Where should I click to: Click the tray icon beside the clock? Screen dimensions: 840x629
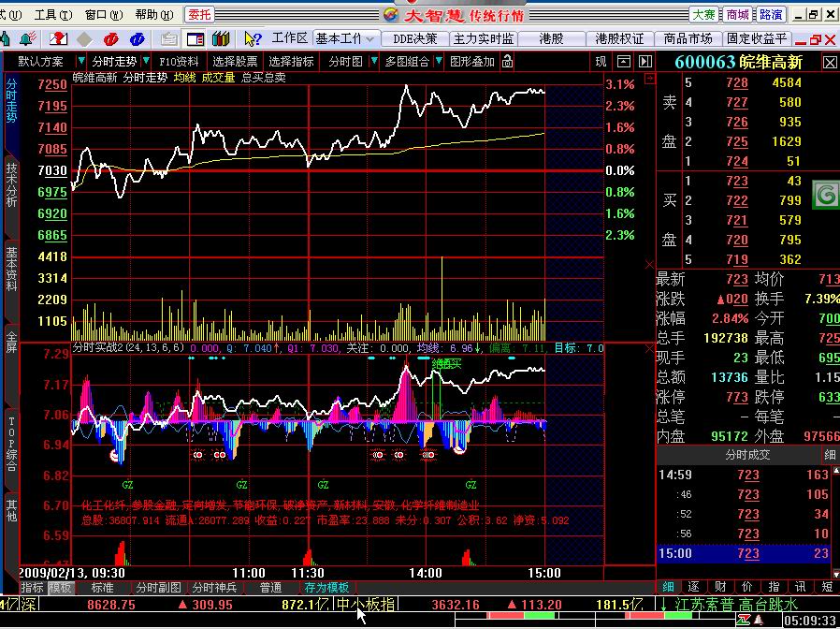pyautogui.click(x=760, y=621)
